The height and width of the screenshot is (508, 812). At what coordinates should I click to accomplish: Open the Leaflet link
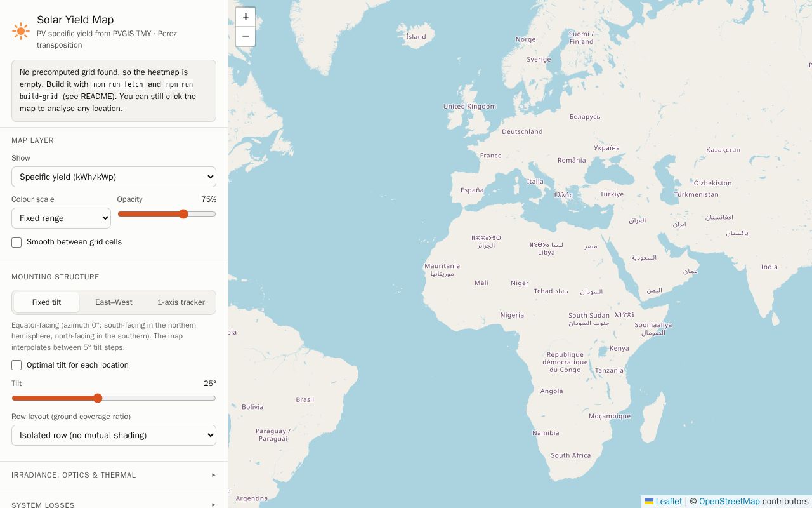point(669,502)
